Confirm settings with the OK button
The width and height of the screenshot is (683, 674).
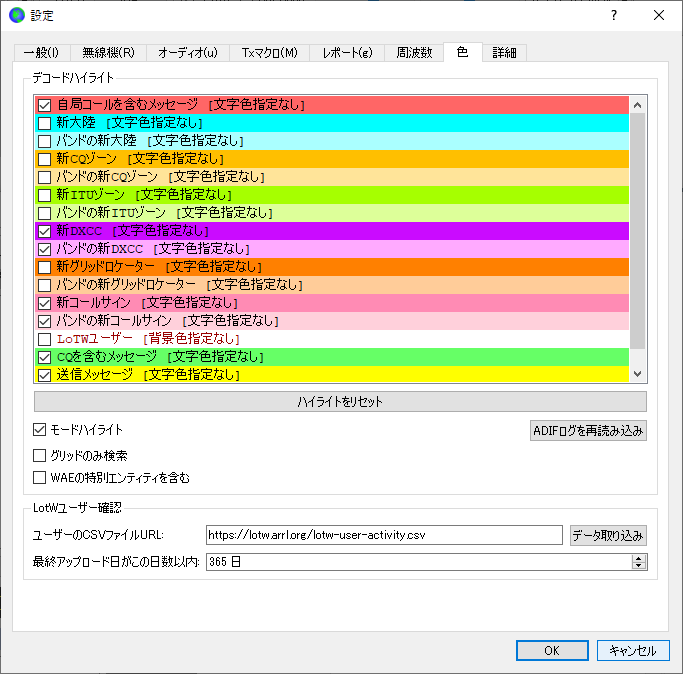(x=552, y=650)
